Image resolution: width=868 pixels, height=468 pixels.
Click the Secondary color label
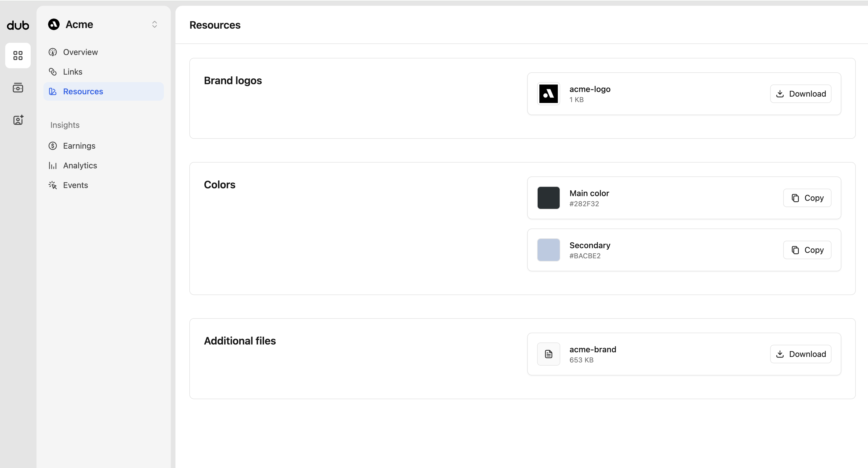click(x=590, y=246)
